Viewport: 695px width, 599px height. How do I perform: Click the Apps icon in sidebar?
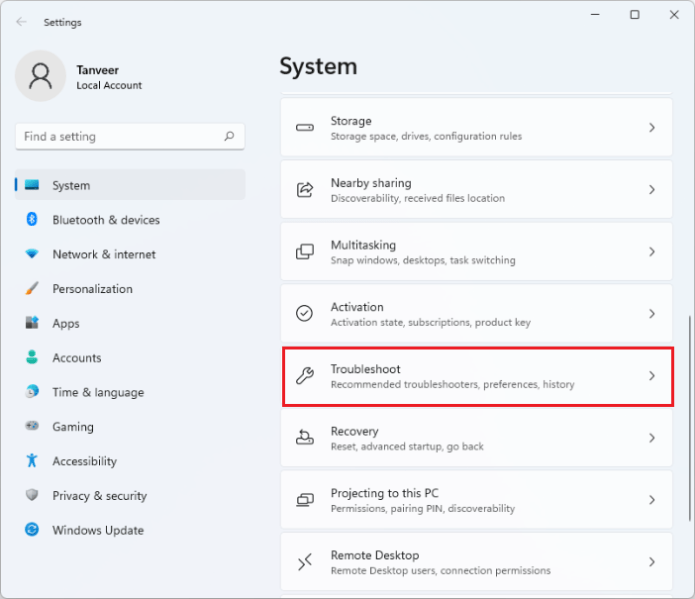click(32, 322)
